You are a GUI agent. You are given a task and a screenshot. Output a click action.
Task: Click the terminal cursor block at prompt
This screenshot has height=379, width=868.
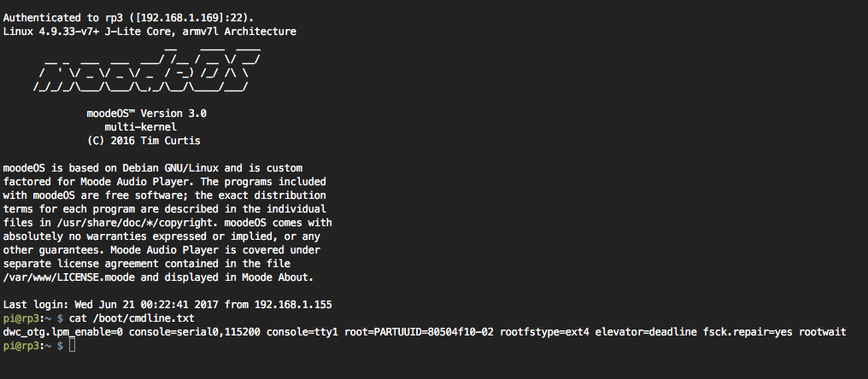72,346
